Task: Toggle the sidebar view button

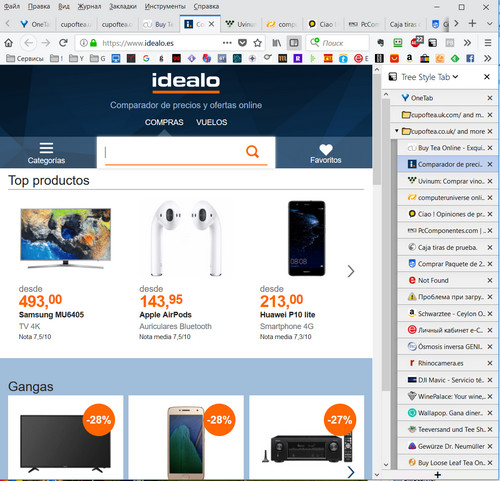Action: [294, 43]
